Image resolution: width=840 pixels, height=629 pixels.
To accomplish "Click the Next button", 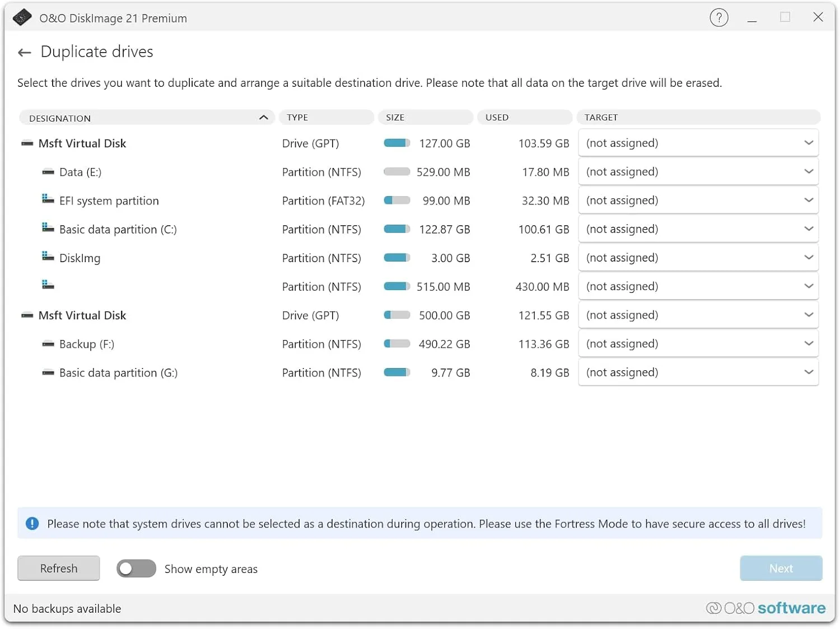I will click(781, 568).
